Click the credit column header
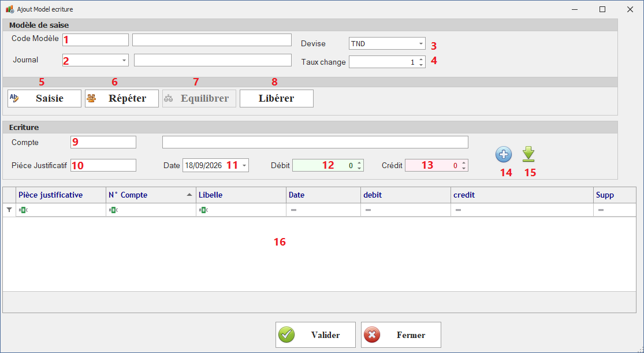The width and height of the screenshot is (644, 353). click(522, 195)
